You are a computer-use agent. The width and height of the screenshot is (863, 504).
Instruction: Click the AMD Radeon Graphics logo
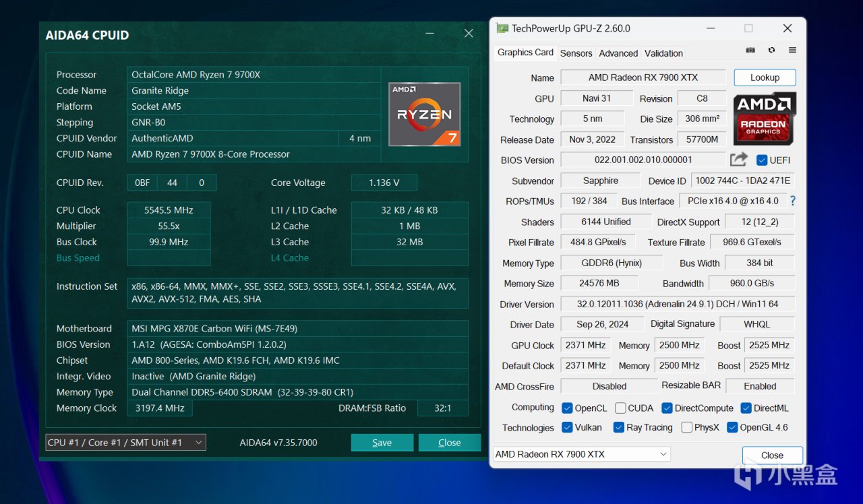[x=765, y=118]
